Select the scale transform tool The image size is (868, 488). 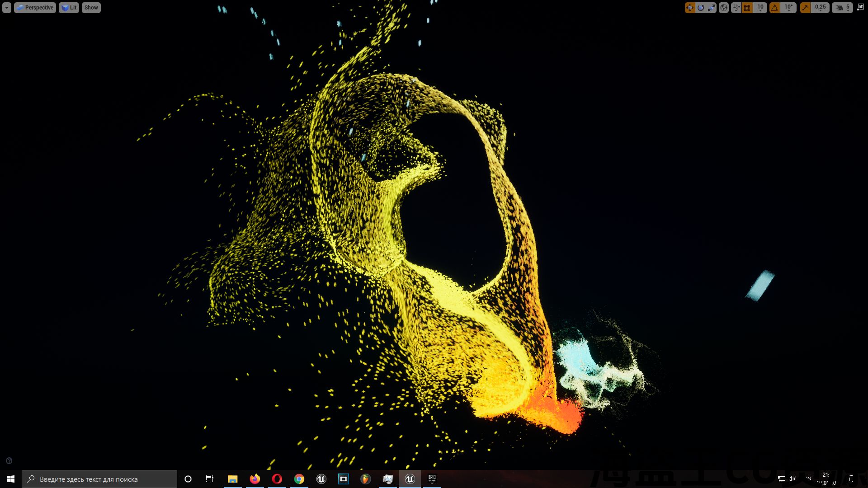pos(711,8)
